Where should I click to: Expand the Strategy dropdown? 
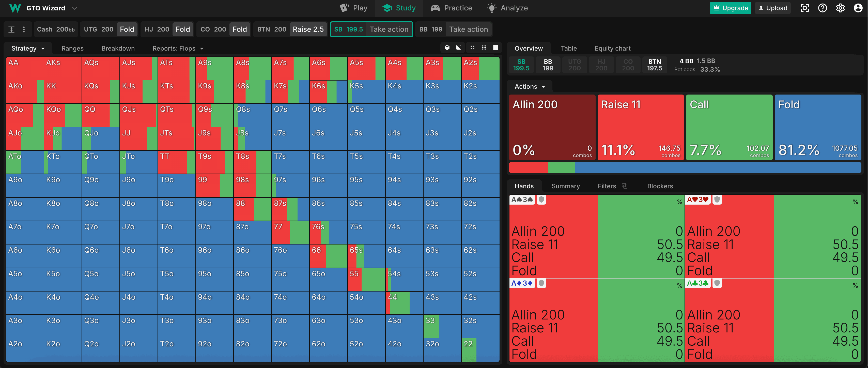pos(28,49)
